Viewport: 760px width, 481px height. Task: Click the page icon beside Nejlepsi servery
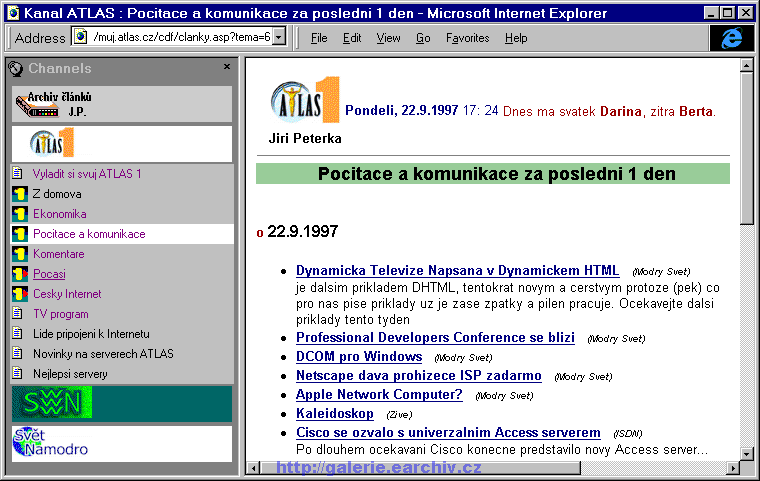(x=17, y=373)
